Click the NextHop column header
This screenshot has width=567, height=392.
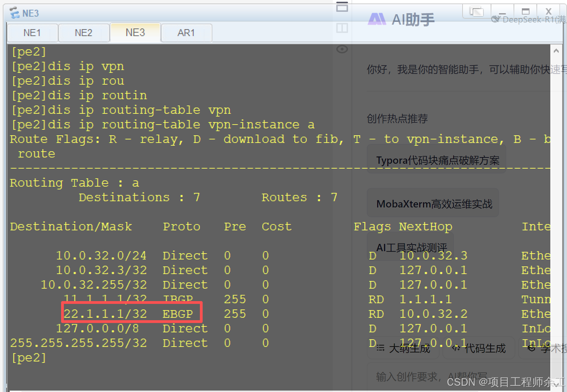pos(425,227)
